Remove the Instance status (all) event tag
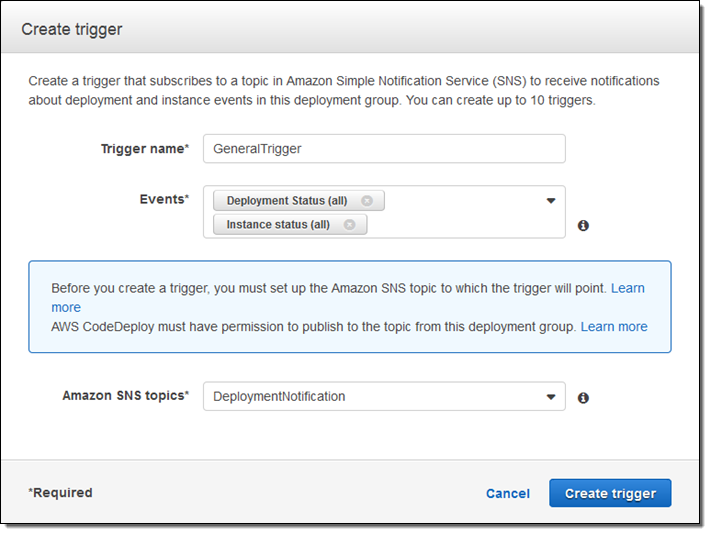The image size is (710, 534). tap(349, 225)
